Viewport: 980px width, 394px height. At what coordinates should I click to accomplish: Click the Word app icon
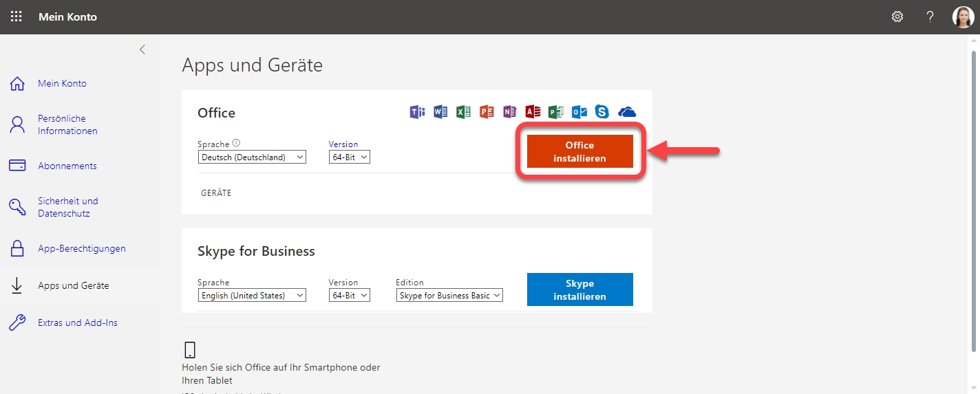(x=440, y=112)
